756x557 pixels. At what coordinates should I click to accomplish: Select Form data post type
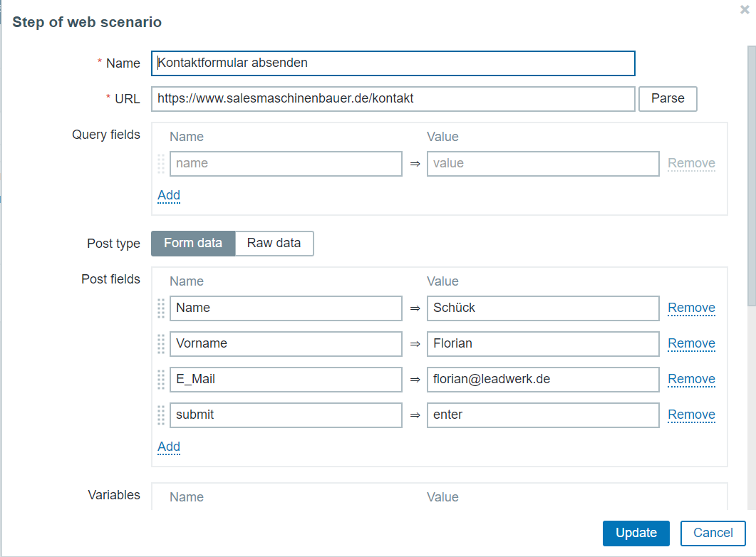193,244
